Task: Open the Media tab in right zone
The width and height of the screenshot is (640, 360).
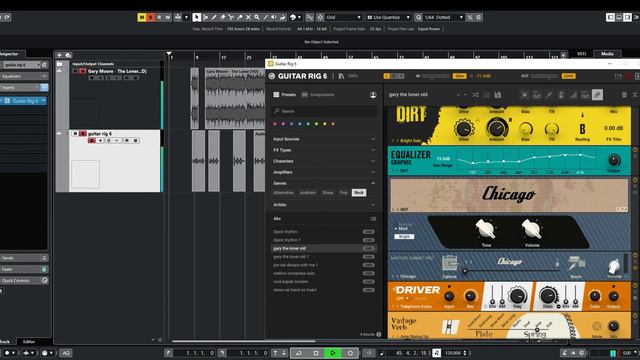Action: (607, 54)
